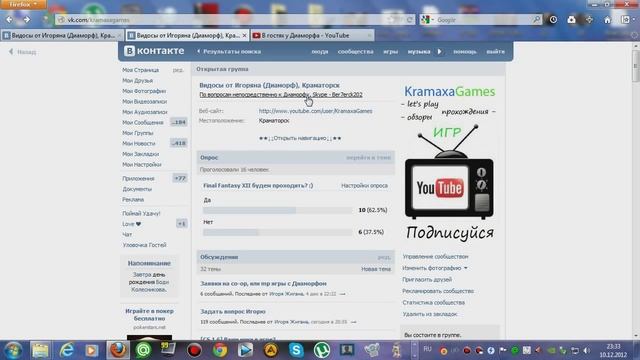
Task: Open Мои Сообщения in sidebar
Action: pyautogui.click(x=143, y=122)
